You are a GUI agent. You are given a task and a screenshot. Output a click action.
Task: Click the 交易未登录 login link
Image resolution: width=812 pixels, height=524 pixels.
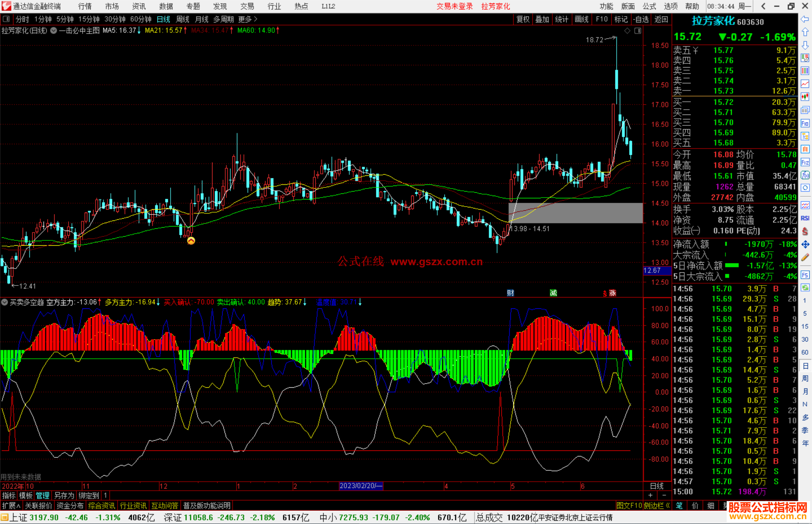click(454, 6)
